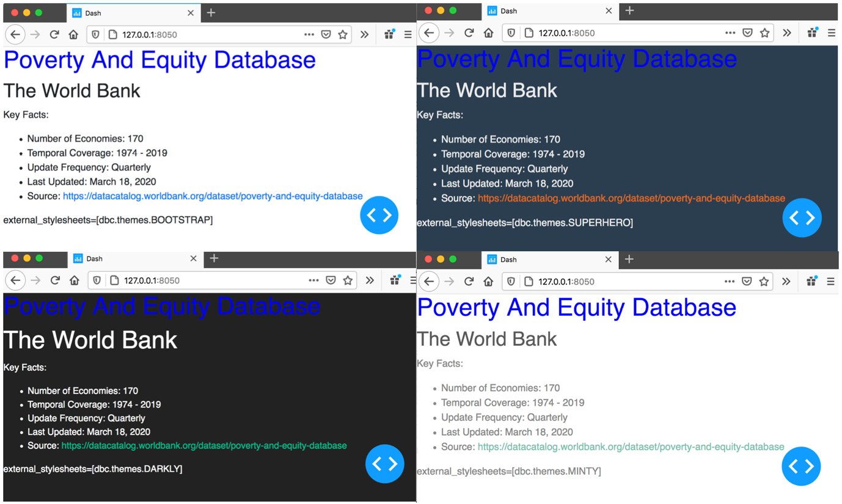Open page actions dots in BOOTSTRAP window
The image size is (842, 504).
pyautogui.click(x=309, y=35)
